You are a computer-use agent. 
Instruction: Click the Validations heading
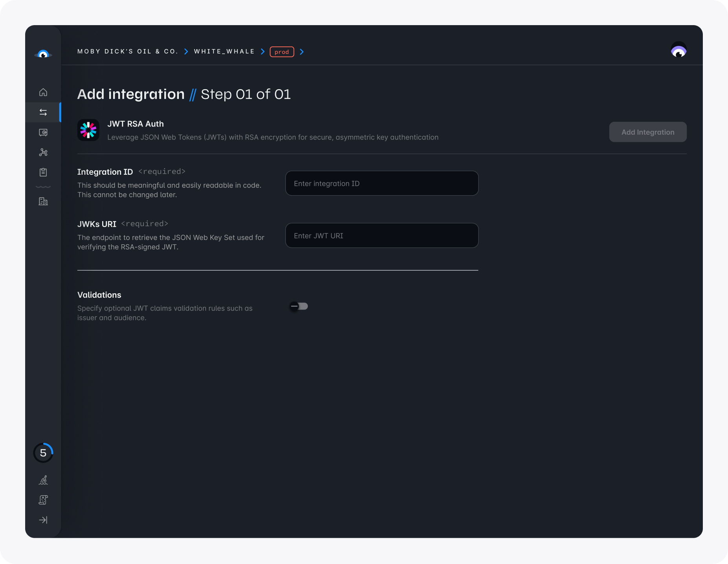[x=99, y=295]
